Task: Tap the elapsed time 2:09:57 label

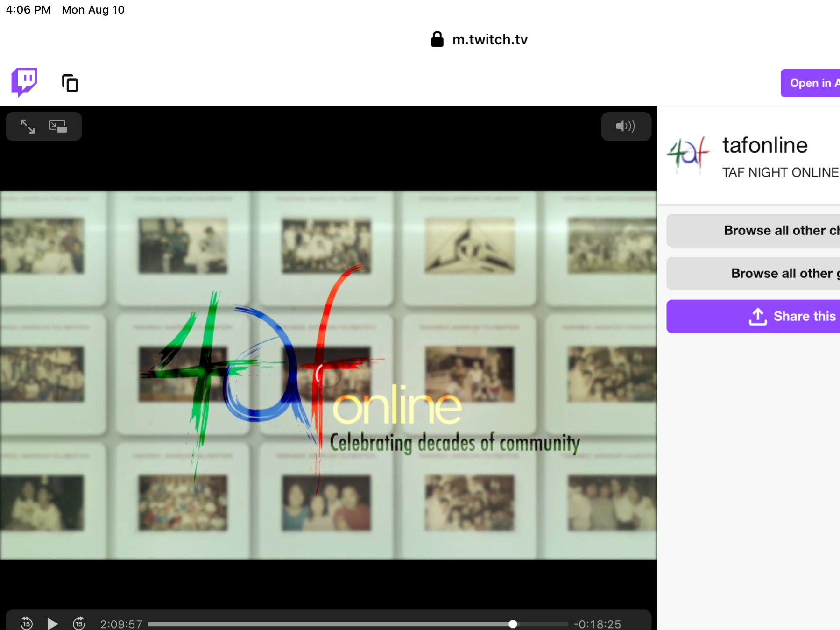Action: [121, 624]
